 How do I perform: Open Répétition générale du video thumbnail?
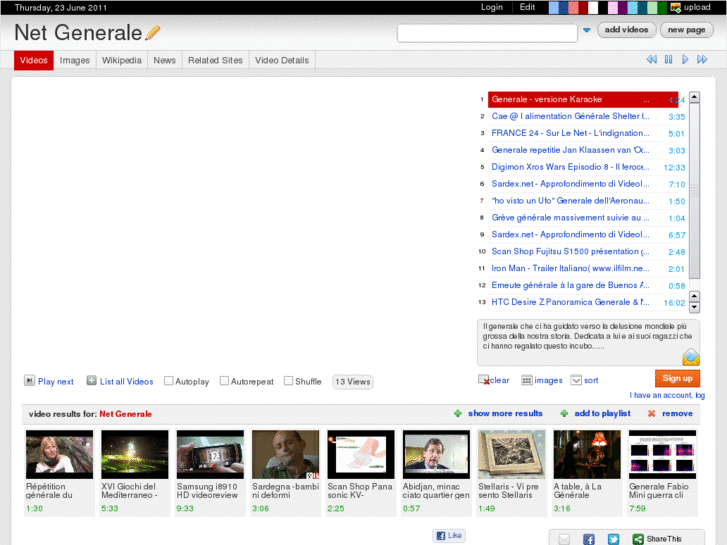(59, 455)
